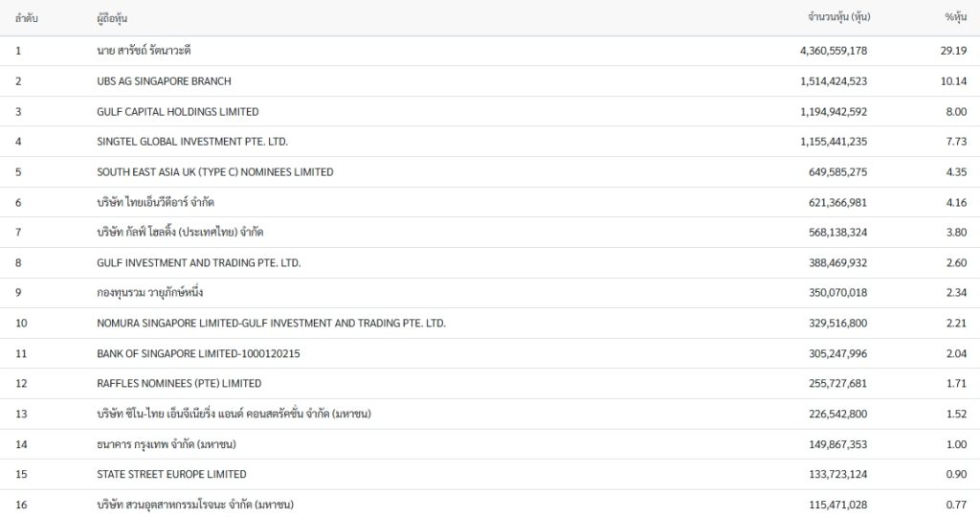The image size is (980, 517).
Task: Click percentage value 1.00
Action: [956, 444]
